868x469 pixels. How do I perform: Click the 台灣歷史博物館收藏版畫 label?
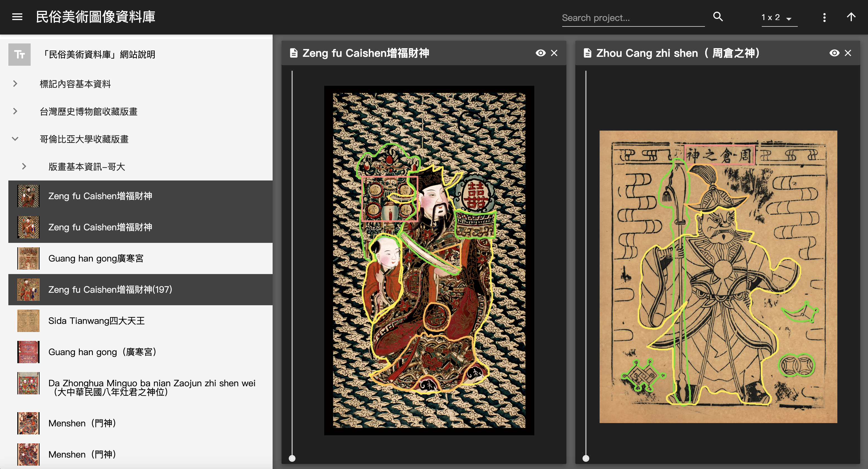[89, 111]
